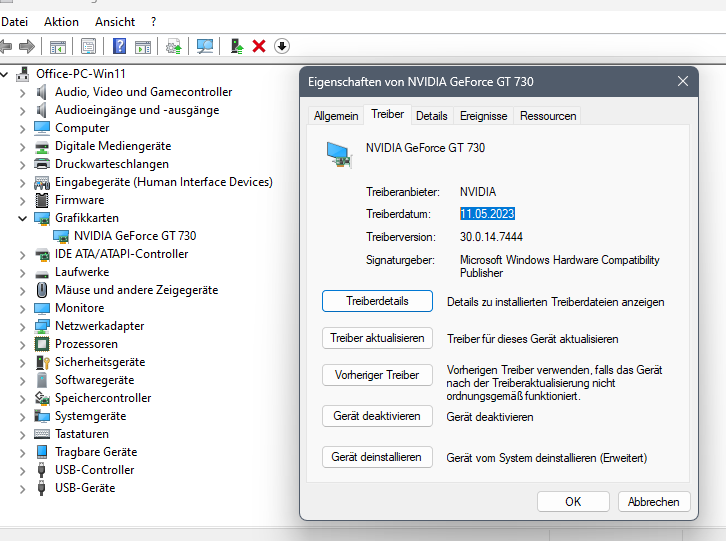Click the Enable device toolbar icon
This screenshot has height=541, width=726.
(x=237, y=46)
